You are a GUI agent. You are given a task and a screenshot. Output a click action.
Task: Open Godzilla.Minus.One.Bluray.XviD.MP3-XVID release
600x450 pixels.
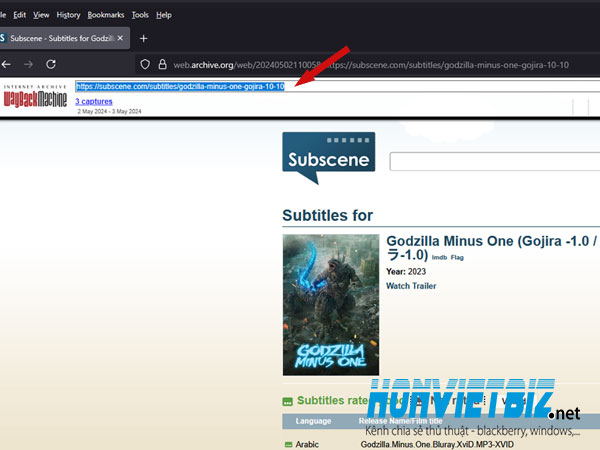coord(437,444)
